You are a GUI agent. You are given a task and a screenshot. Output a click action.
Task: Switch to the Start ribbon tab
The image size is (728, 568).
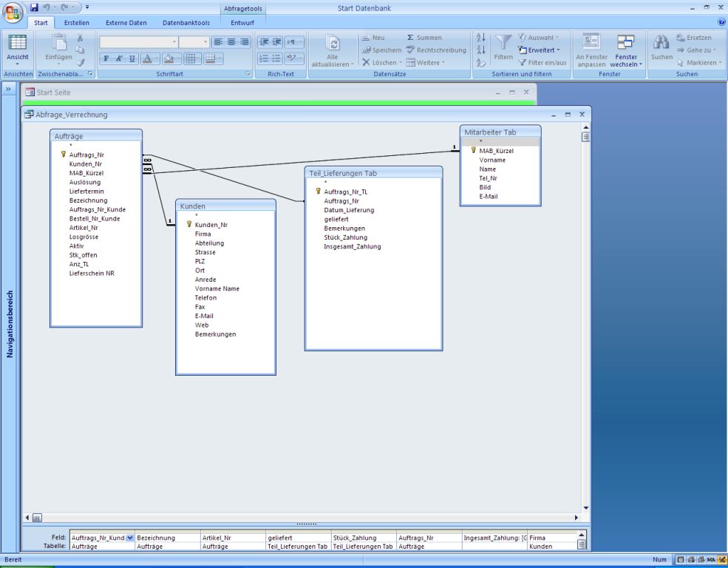[41, 22]
